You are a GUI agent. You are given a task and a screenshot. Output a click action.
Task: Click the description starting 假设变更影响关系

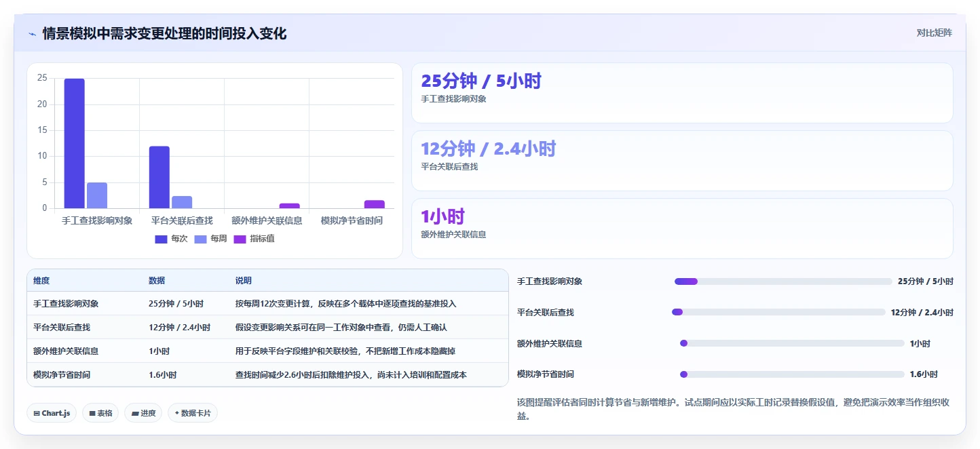341,328
